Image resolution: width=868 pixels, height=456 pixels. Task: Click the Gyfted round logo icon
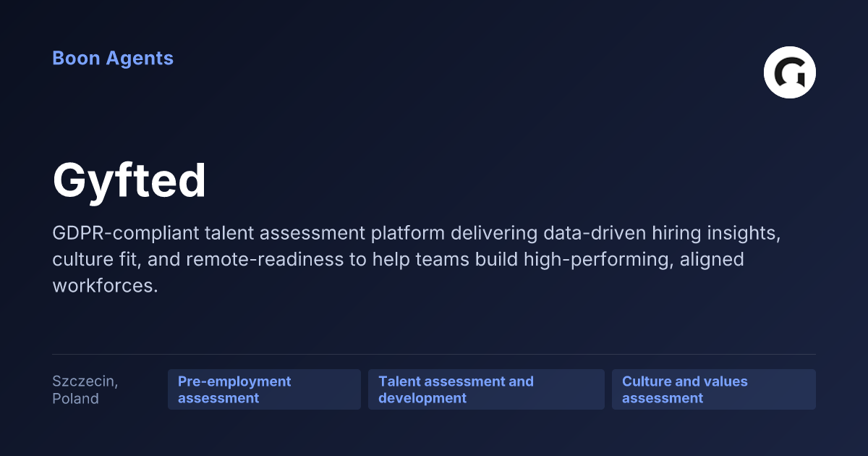pyautogui.click(x=790, y=72)
